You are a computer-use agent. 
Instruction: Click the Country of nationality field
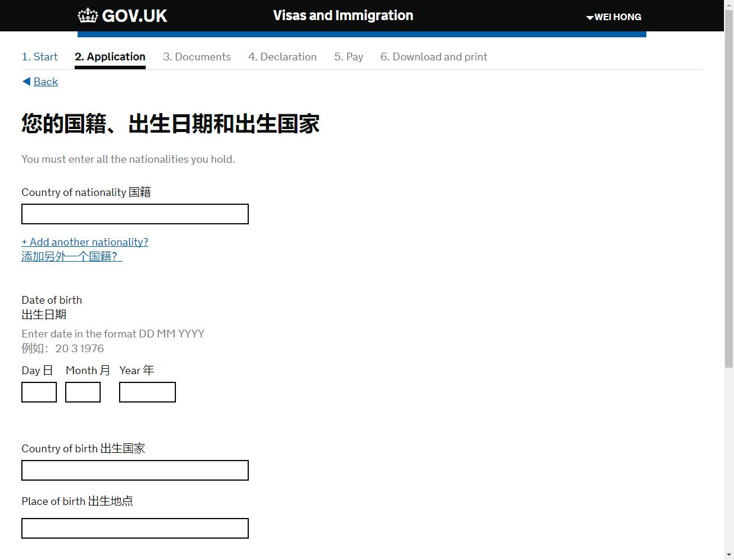coord(135,214)
